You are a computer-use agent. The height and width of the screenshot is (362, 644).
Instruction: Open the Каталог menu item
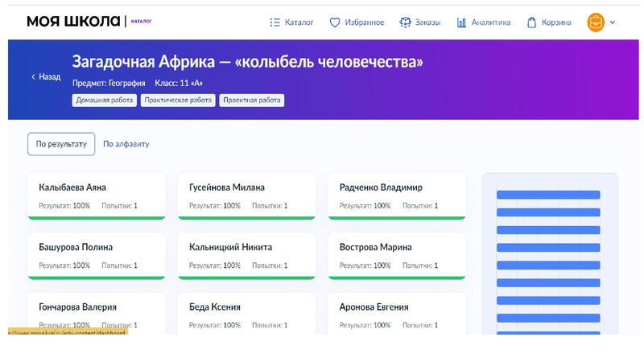coord(299,23)
